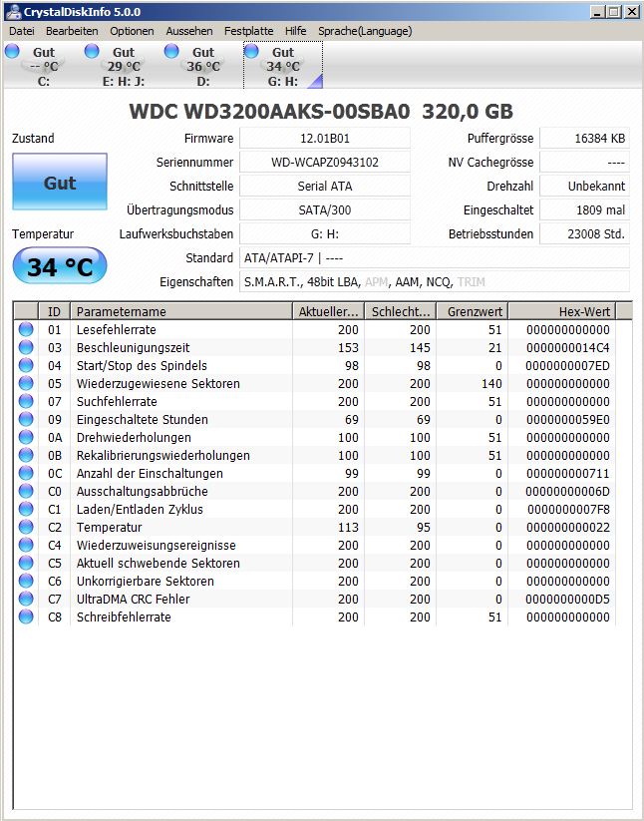The width and height of the screenshot is (644, 821).
Task: Click the Betriebsstunden field 23008 Std.
Action: pos(584,233)
